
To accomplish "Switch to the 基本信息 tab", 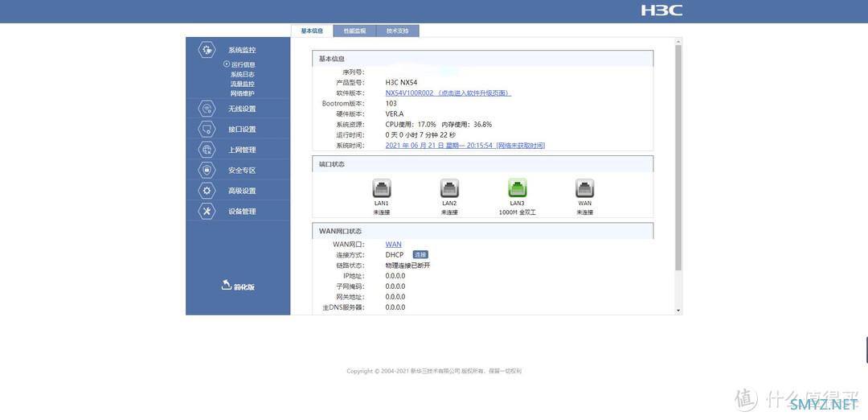I will [x=312, y=31].
